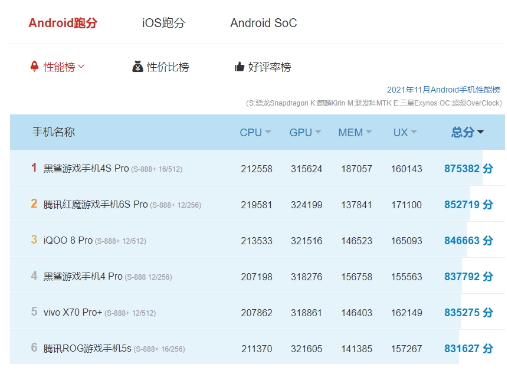The image size is (507, 379).
Task: Select total score 835275 分
Action: (x=469, y=312)
